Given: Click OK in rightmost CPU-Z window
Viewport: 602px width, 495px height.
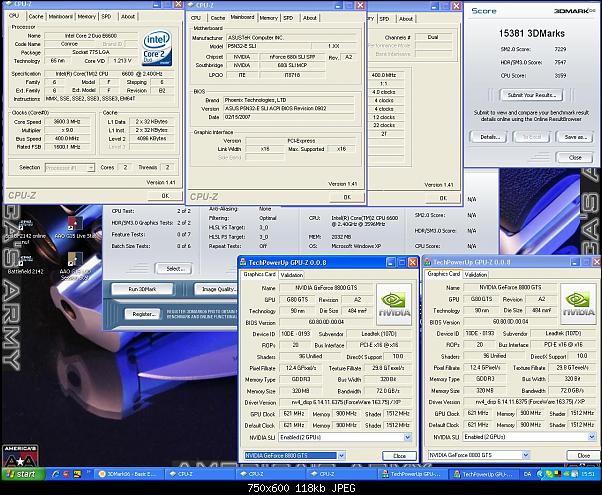Looking at the screenshot, I should 443,198.
